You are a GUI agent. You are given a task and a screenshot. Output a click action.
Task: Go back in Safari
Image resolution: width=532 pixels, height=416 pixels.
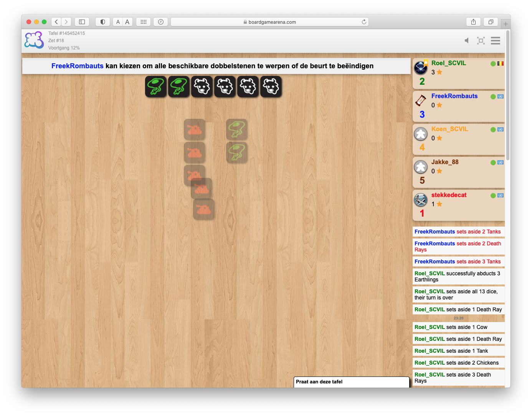point(56,22)
